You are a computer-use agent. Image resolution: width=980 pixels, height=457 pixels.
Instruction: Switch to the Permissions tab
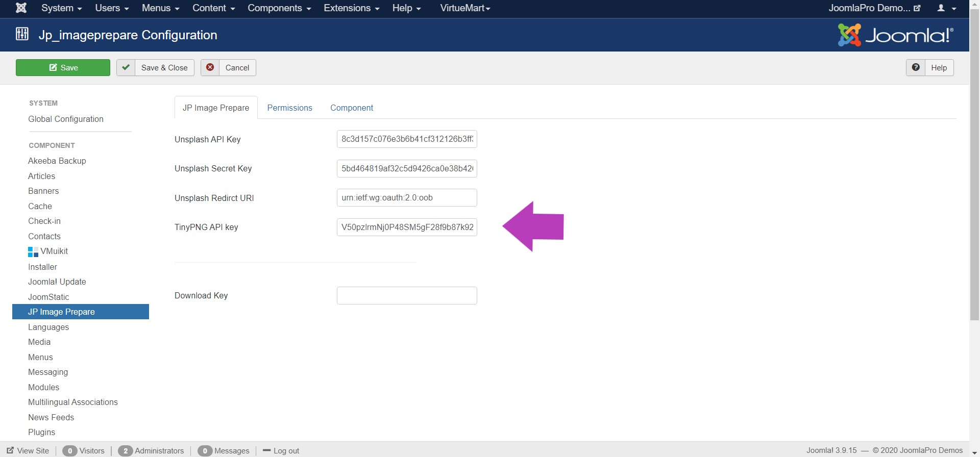289,108
